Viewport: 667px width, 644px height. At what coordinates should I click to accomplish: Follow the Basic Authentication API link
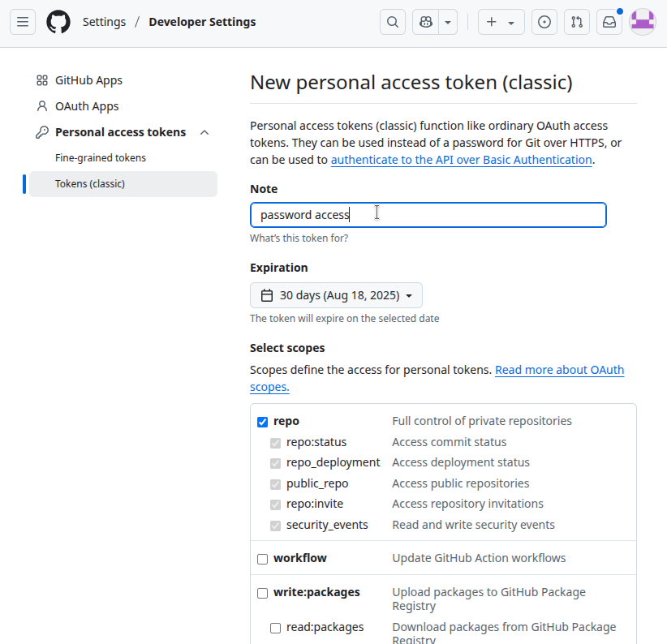(x=461, y=161)
